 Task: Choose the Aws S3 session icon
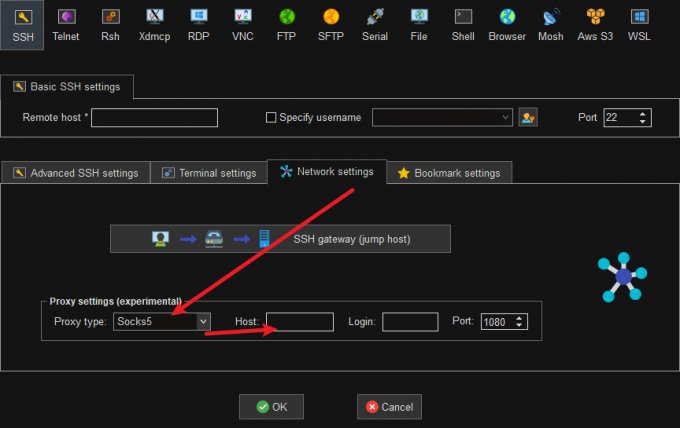tap(595, 25)
